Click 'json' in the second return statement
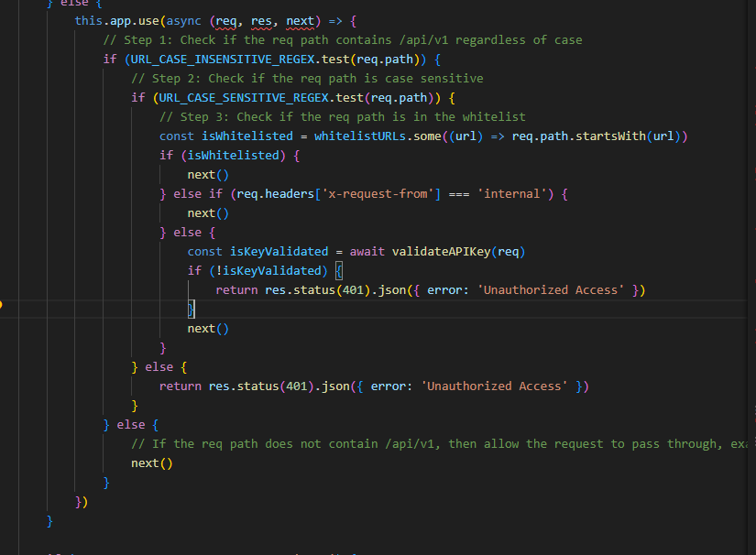756x555 pixels. pyautogui.click(x=335, y=386)
